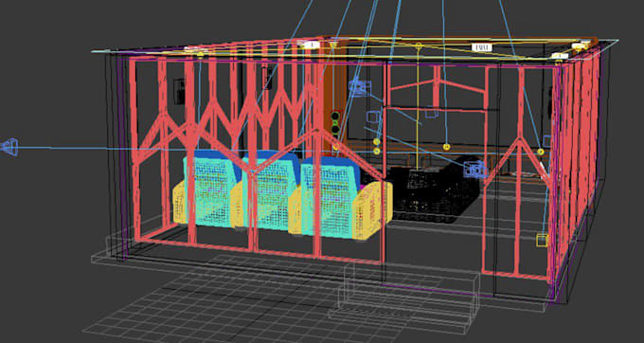
Task: Select the dark wall panel on left back wall
Action: [179, 91]
